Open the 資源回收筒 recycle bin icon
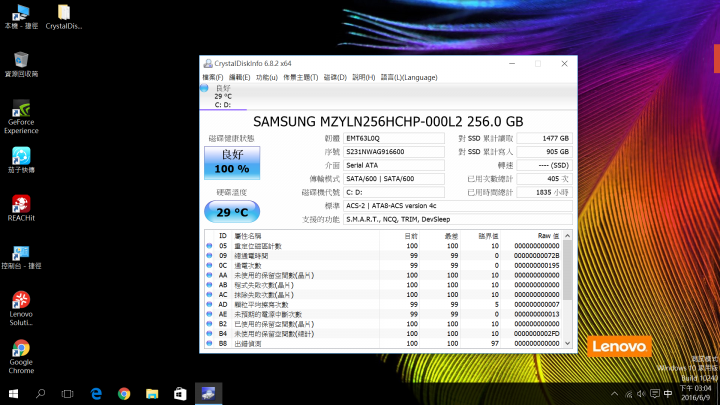 pos(21,64)
